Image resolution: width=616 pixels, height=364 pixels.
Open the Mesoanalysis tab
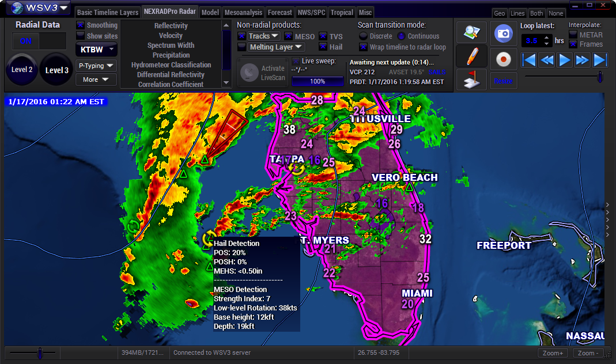tap(243, 13)
